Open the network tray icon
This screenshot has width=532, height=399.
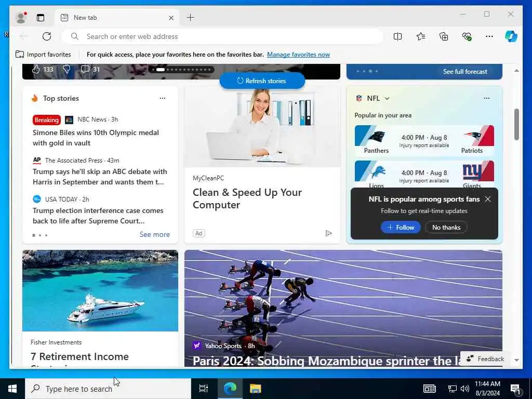point(453,389)
